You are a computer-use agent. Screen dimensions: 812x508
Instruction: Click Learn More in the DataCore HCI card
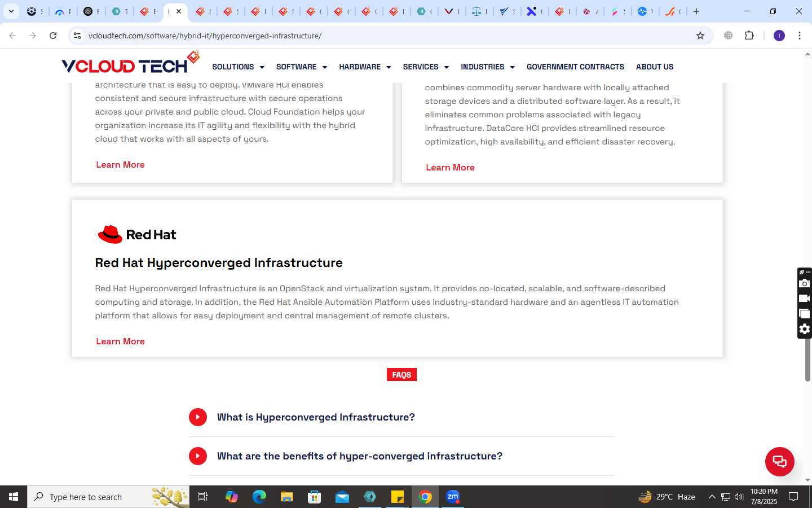point(450,168)
